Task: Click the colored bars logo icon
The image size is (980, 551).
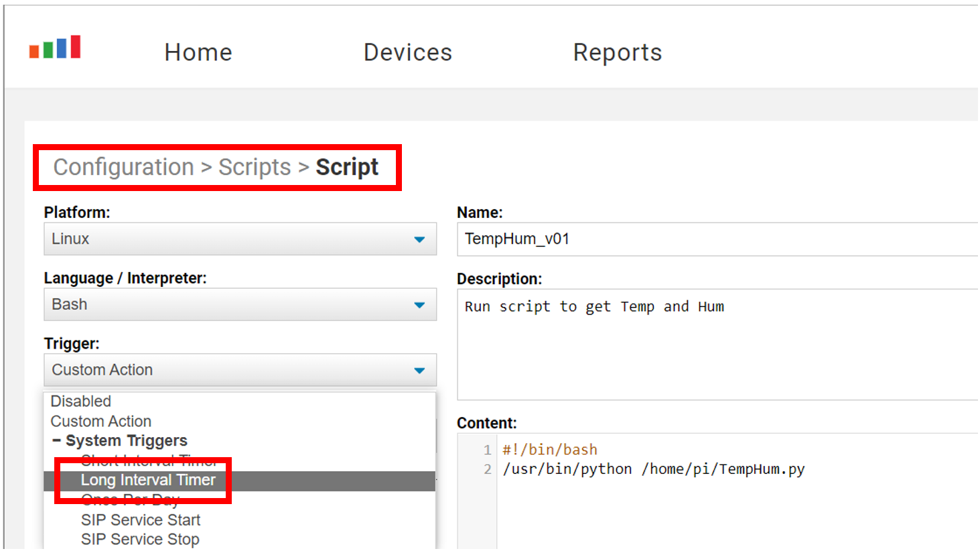Action: click(55, 47)
